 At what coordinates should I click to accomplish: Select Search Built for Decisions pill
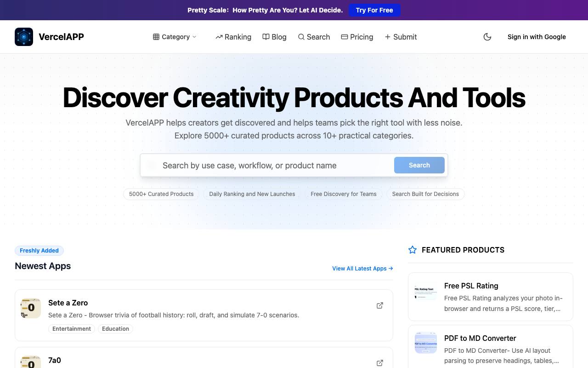(x=425, y=194)
